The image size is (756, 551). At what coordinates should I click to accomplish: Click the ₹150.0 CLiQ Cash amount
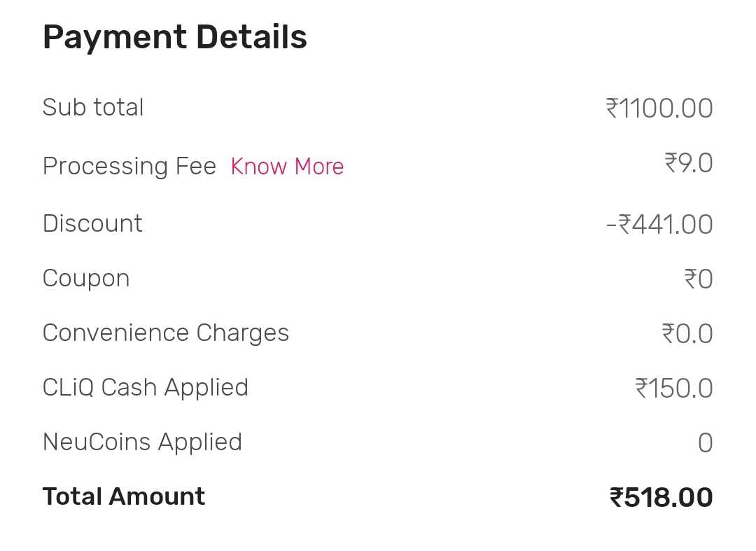coord(674,388)
